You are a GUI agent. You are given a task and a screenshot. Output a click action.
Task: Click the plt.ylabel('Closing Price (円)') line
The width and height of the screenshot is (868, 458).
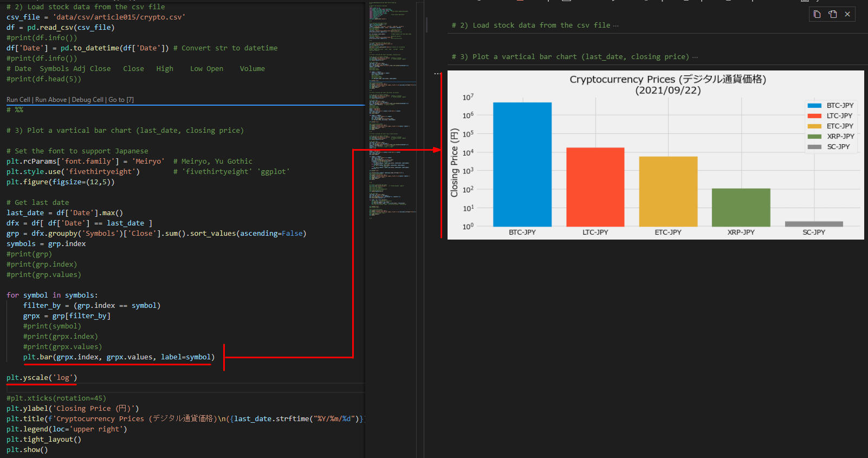pos(73,409)
